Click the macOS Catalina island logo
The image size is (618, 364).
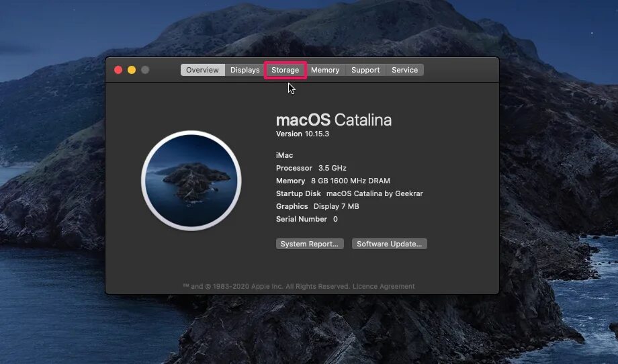[191, 181]
